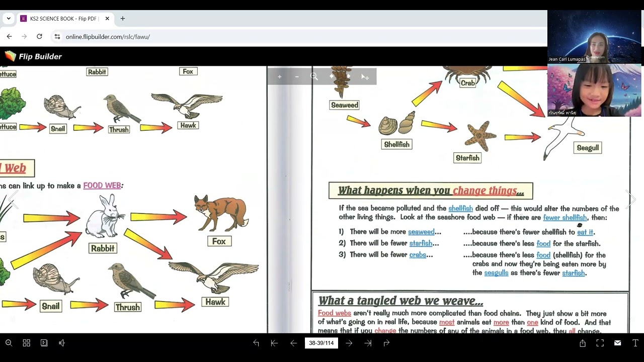The height and width of the screenshot is (362, 644).
Task: Click the Flip Builder logo
Action: click(x=33, y=56)
